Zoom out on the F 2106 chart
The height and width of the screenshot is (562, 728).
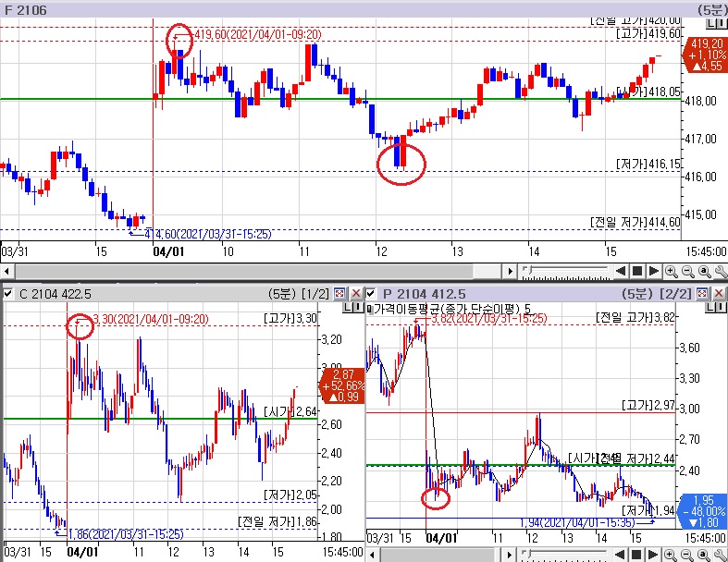coord(687,272)
